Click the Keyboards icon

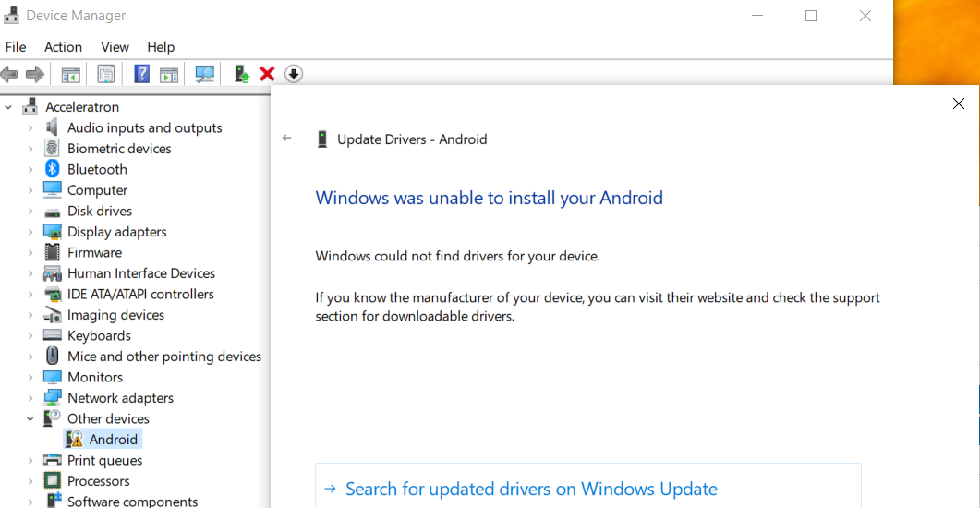click(x=53, y=335)
